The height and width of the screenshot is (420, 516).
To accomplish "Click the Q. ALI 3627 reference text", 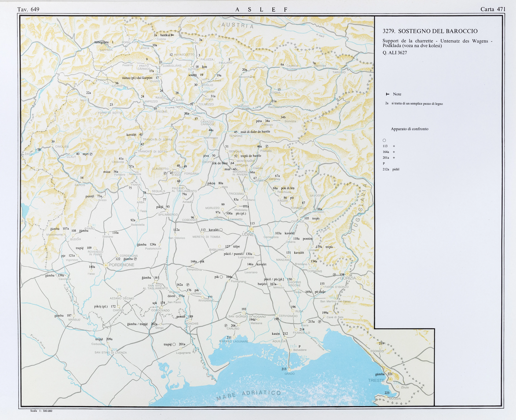I will tap(395, 53).
